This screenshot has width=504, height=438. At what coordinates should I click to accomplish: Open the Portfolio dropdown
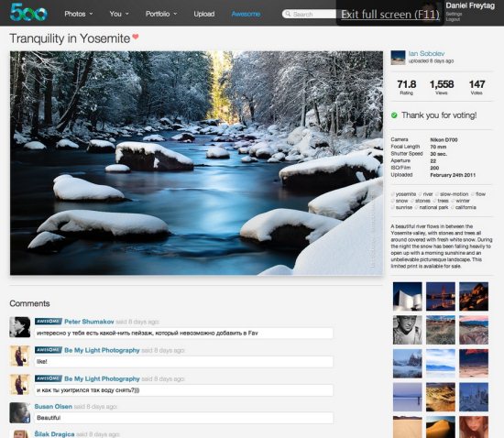coord(161,14)
